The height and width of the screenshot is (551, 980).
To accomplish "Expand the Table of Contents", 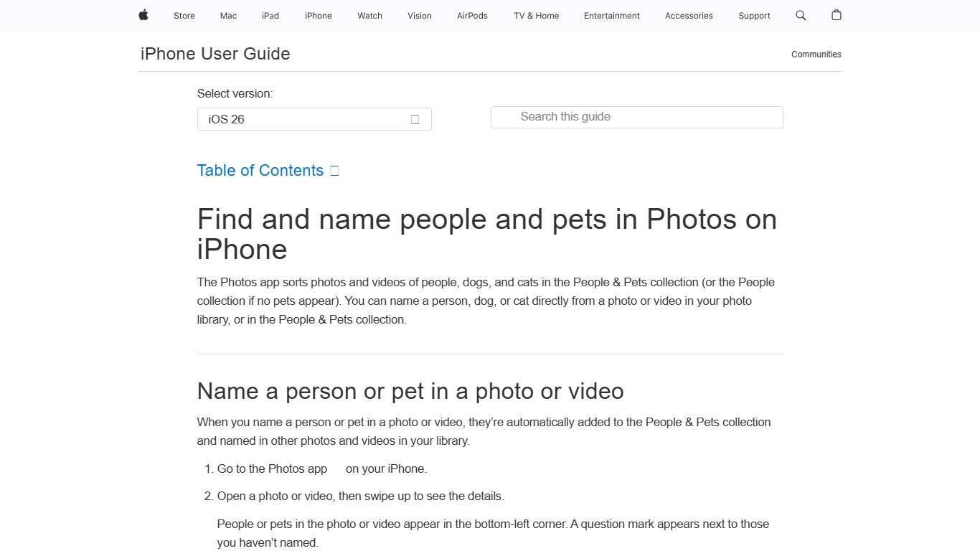I will pyautogui.click(x=260, y=170).
